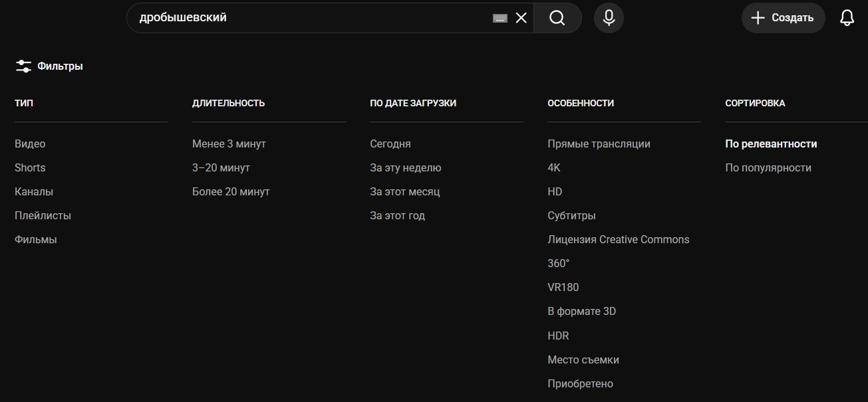The height and width of the screenshot is (402, 868).
Task: Select the VR180 feature filter
Action: click(x=563, y=287)
